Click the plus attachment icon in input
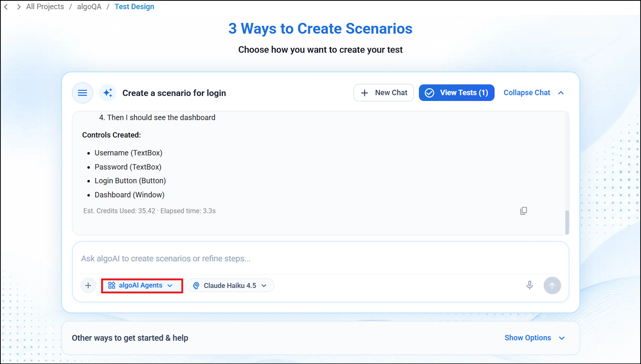641x364 pixels. coord(88,285)
